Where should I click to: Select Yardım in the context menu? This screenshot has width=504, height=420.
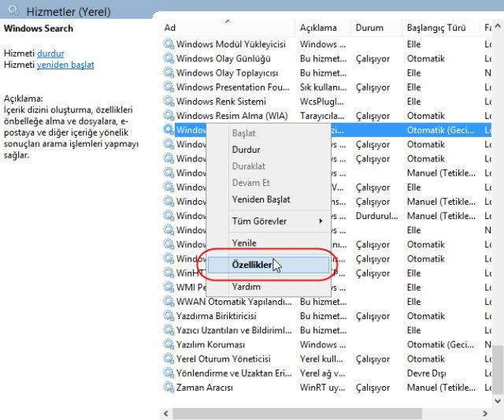coord(269,287)
